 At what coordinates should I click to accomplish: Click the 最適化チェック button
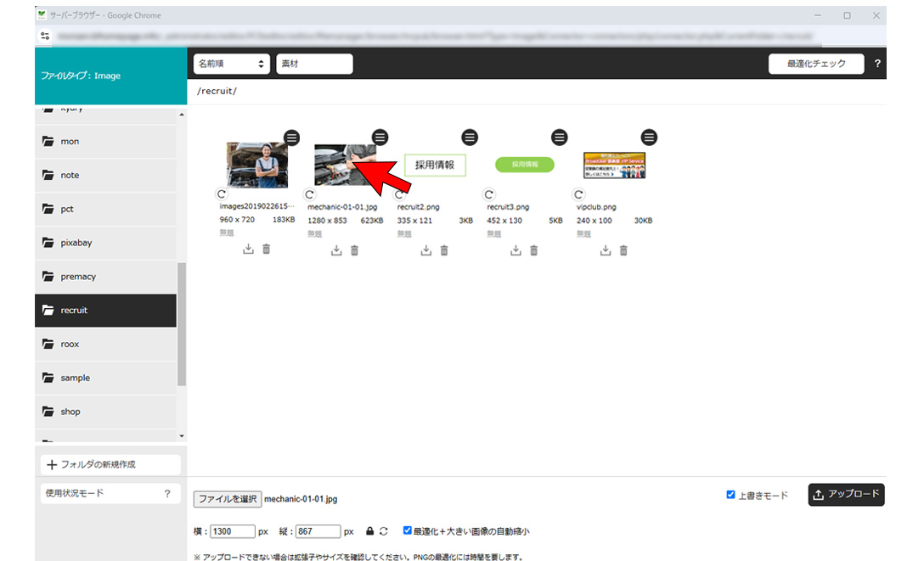tap(815, 64)
